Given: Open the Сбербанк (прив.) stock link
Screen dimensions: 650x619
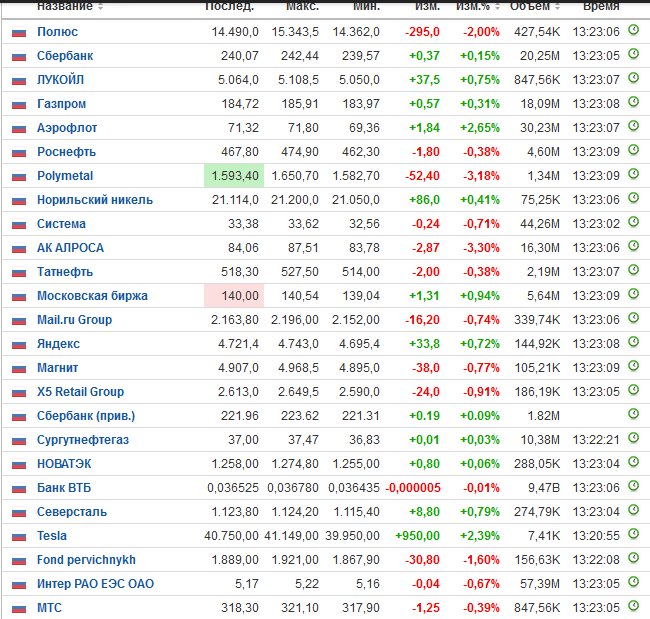Looking at the screenshot, I should 86,416.
